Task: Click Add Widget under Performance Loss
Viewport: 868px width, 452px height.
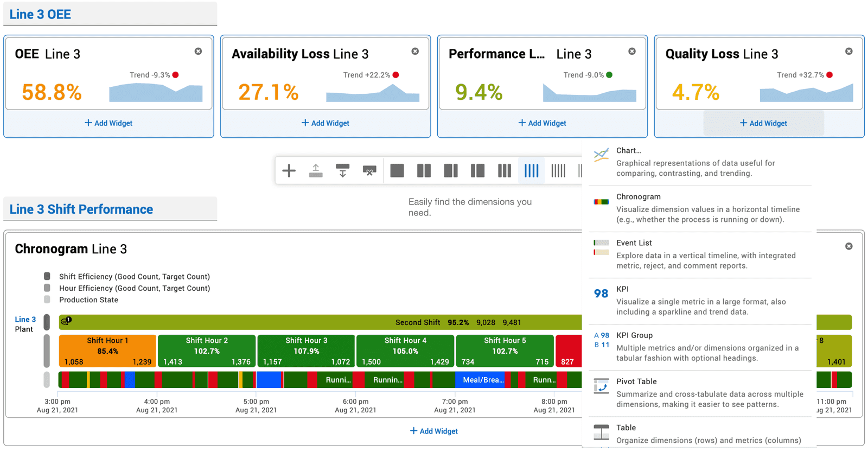Action: [542, 123]
